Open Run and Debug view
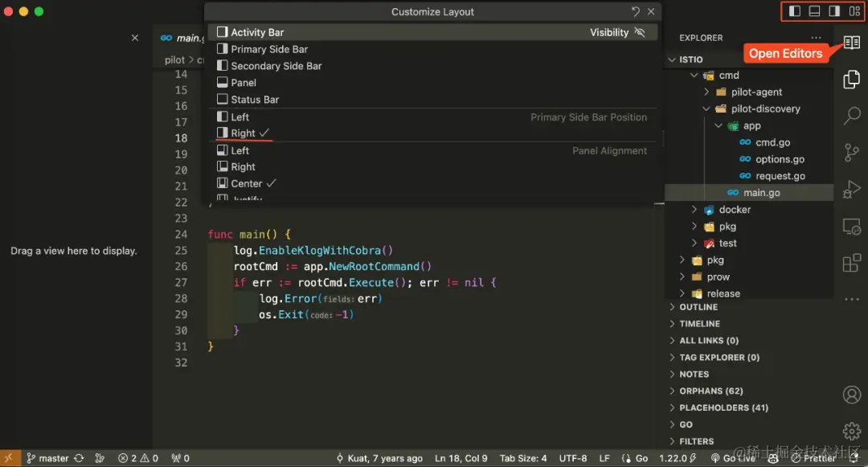Viewport: 868px width, 467px height. point(851,189)
